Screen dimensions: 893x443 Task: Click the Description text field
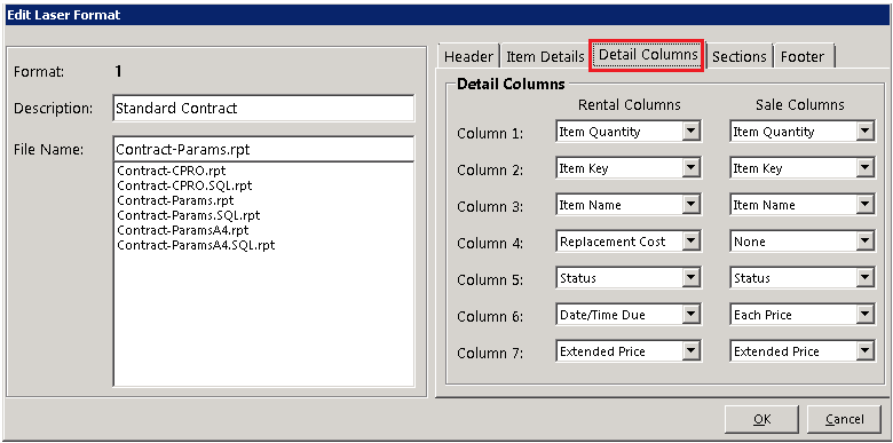pyautogui.click(x=263, y=108)
